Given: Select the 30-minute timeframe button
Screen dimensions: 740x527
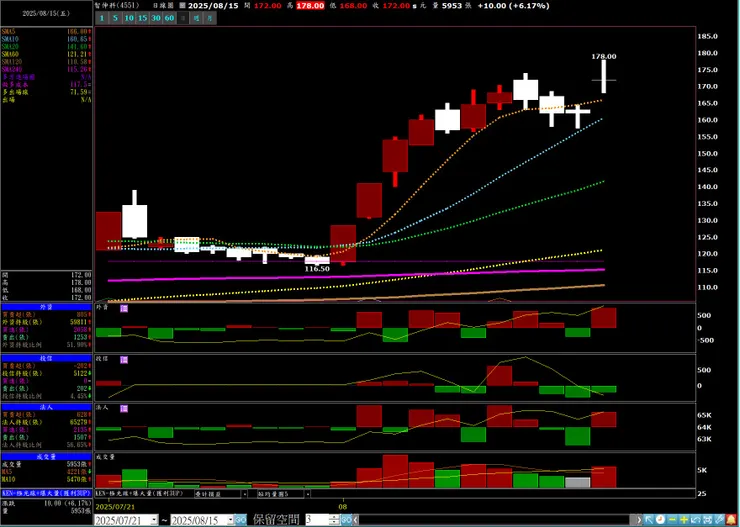Looking at the screenshot, I should [x=156, y=18].
